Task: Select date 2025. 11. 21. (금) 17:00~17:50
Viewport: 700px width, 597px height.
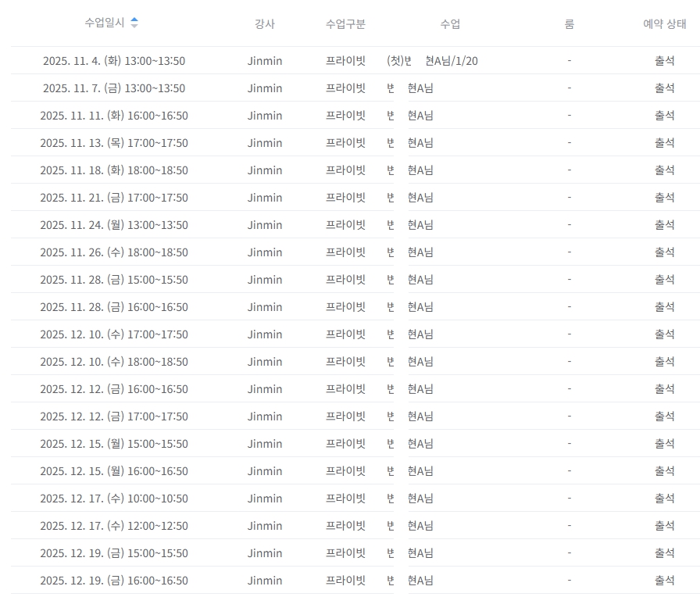Action: 114,198
